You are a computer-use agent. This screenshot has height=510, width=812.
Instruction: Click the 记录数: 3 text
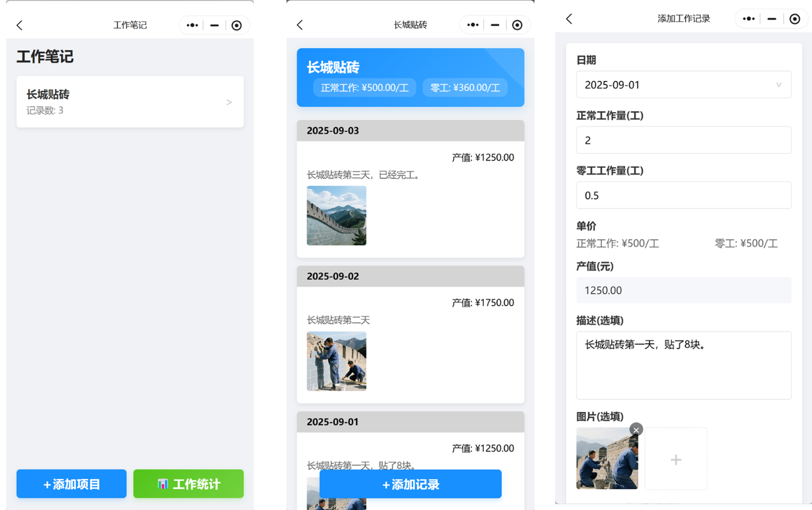click(x=45, y=111)
